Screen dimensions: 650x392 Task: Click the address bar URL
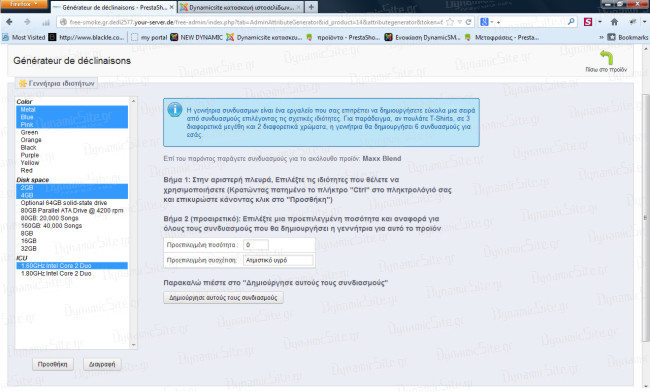tap(256, 22)
